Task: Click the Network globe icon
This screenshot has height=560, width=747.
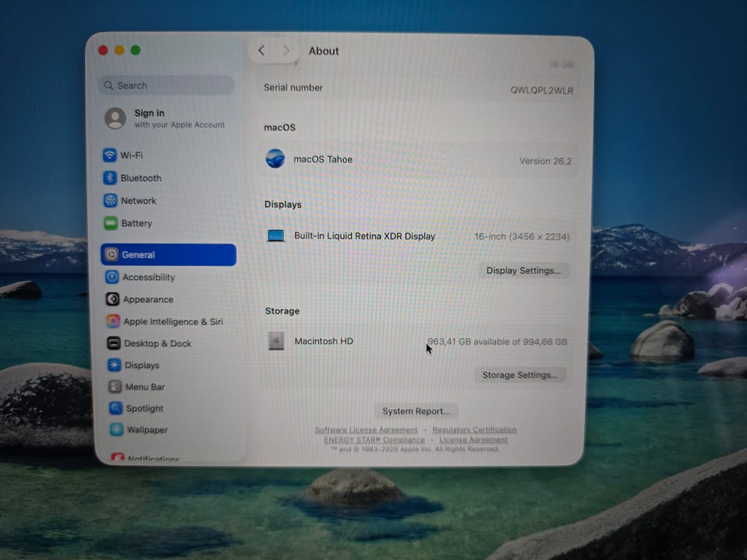Action: [110, 201]
